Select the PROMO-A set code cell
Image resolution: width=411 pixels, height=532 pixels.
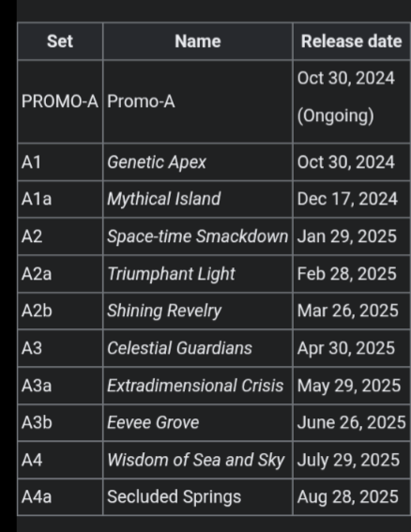click(60, 101)
